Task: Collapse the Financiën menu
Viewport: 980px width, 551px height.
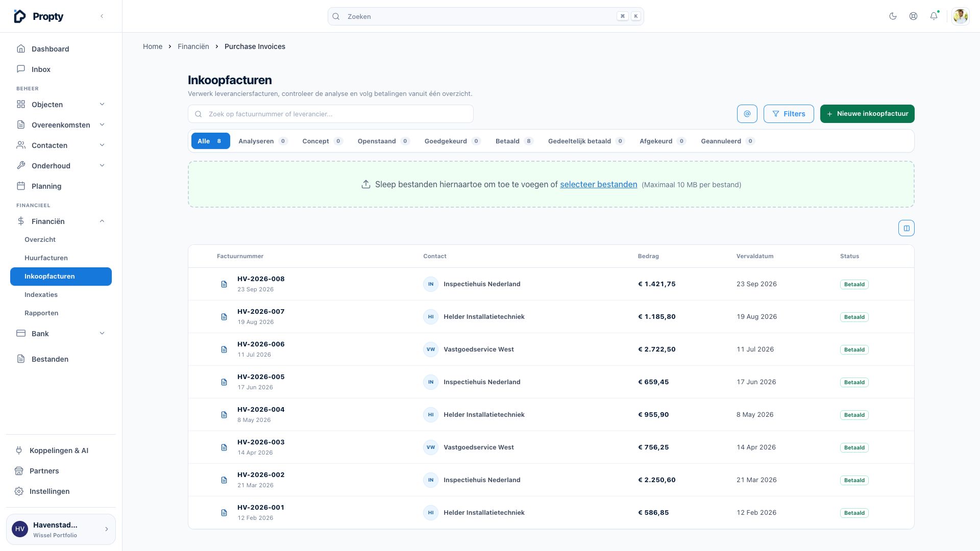Action: [61, 221]
